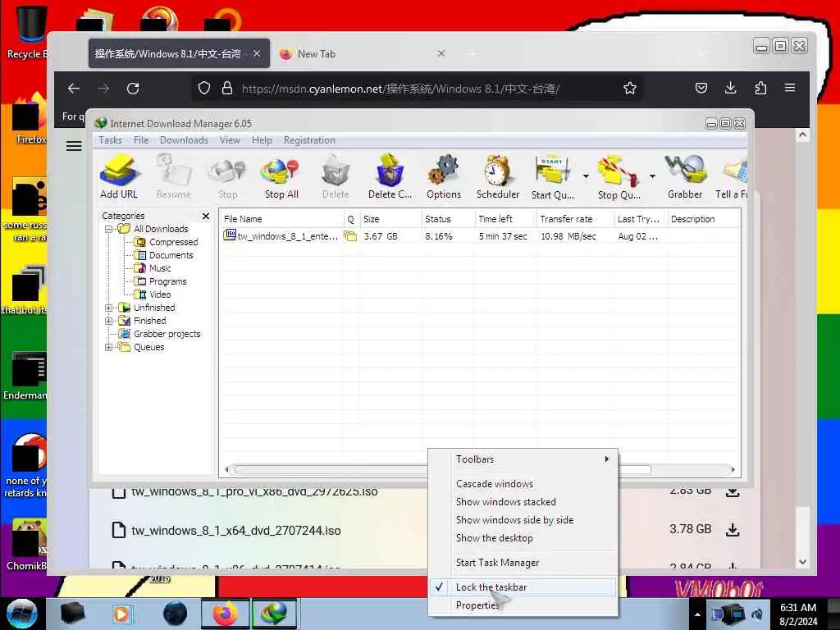Sort downloads by File Name column
Viewport: 840px width, 630px height.
pos(282,219)
